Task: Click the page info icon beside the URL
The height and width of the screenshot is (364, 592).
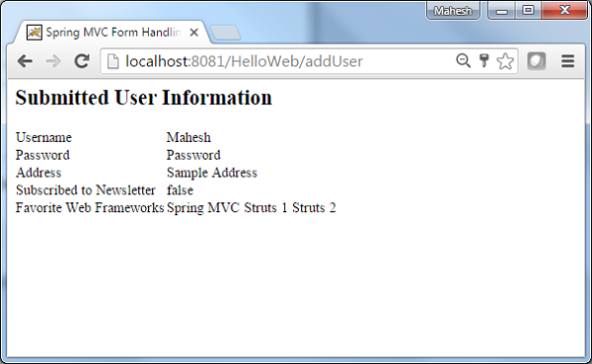Action: pos(112,61)
